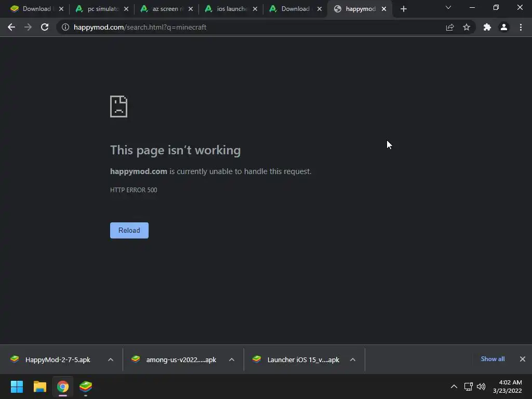The height and width of the screenshot is (399, 532).
Task: Show hidden system tray icons
Action: pos(454,387)
